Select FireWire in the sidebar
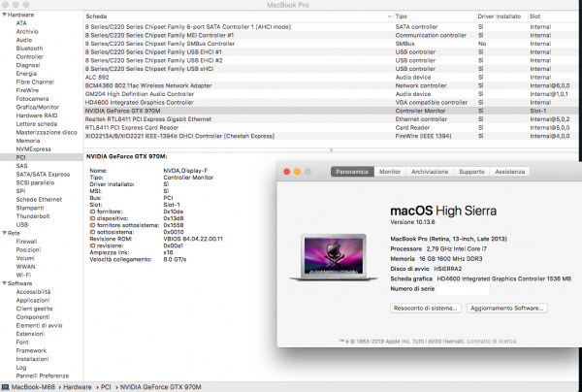Viewport: 582px width, 392px height. pyautogui.click(x=27, y=90)
